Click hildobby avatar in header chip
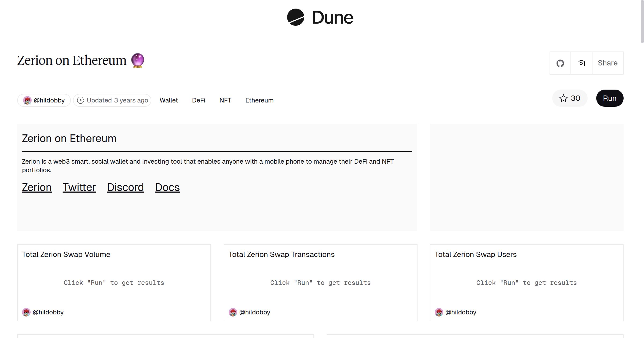Screen dimensions: 644x338 click(27, 100)
